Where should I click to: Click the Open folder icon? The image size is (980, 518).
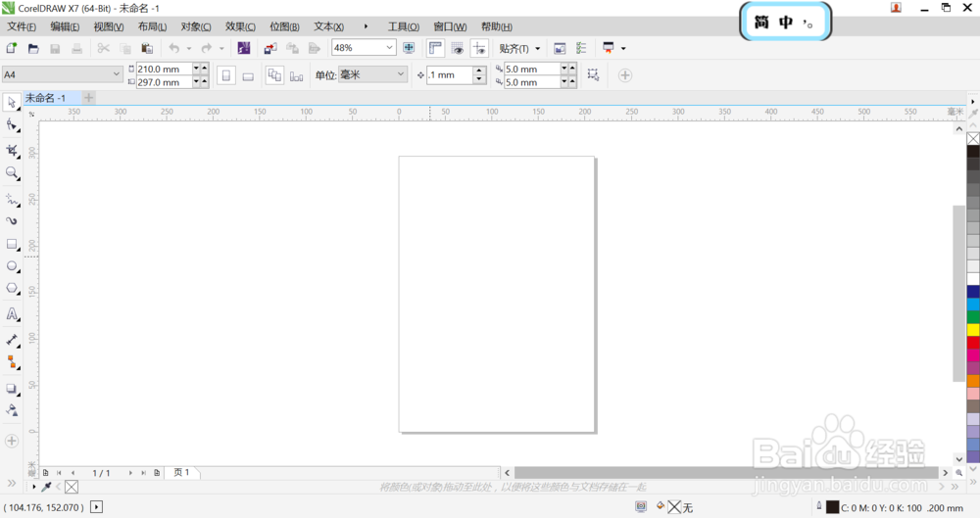[x=33, y=48]
